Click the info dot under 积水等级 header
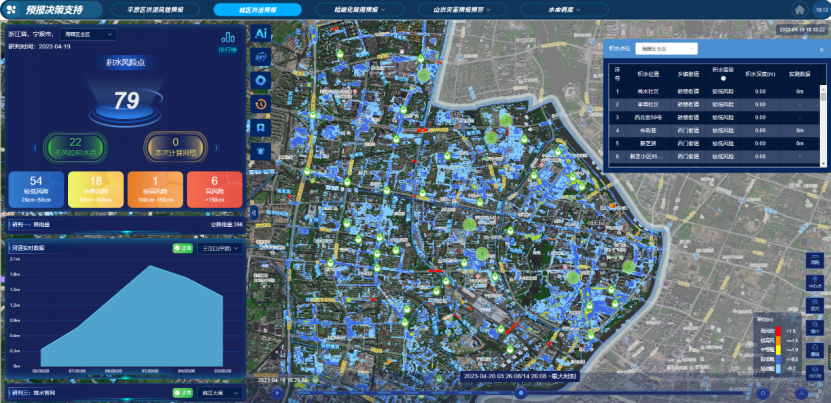Viewport: 831px width, 403px height. [723, 78]
